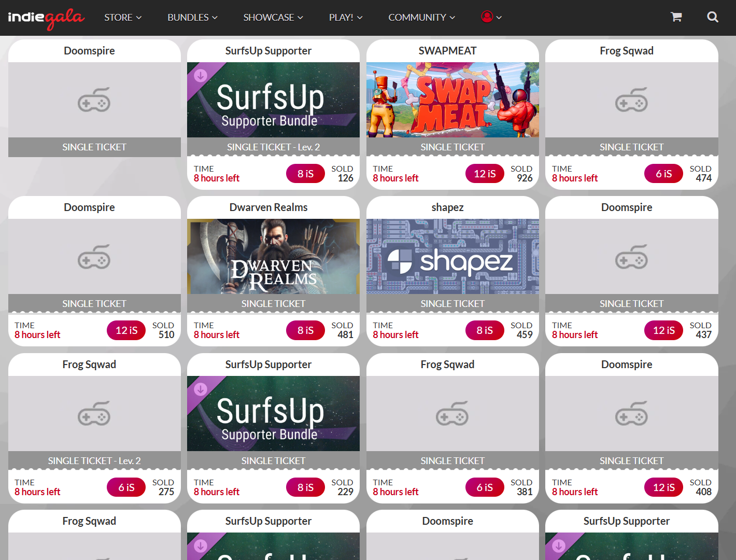Buy the 12 iS SWAPMEAT ticket
This screenshot has height=560, width=736.
(x=485, y=174)
